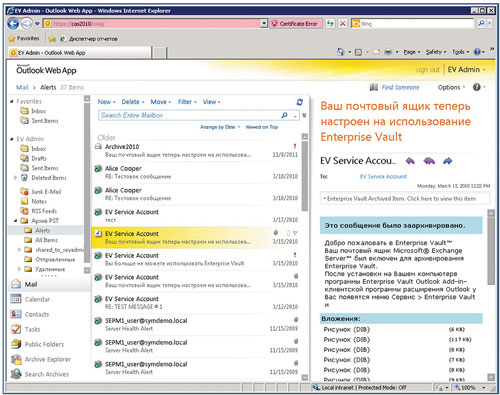Refresh the message list
The height and width of the screenshot is (395, 500).
(300, 102)
